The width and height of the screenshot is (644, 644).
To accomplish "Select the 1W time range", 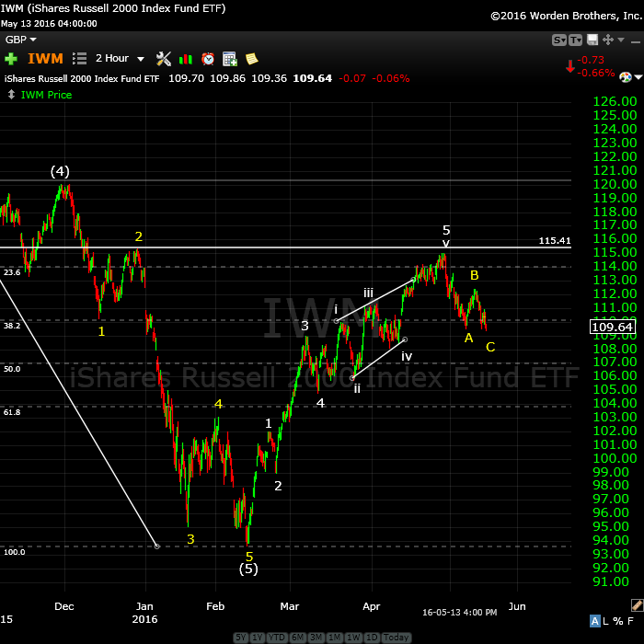I will click(x=353, y=637).
